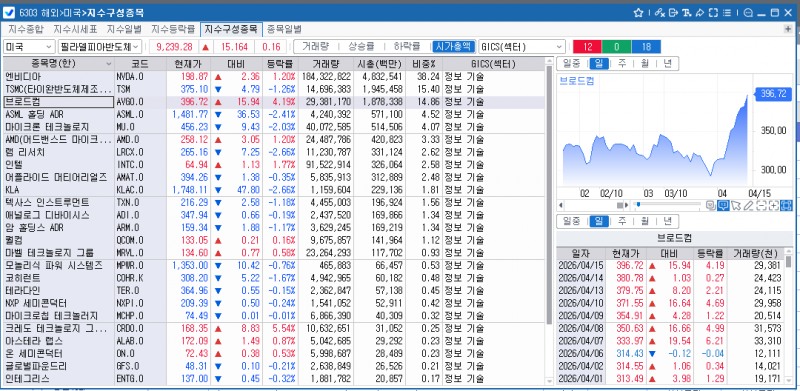Toggle the checkbox icon beside 6303 title
800x391 pixels.
[x=9, y=13]
